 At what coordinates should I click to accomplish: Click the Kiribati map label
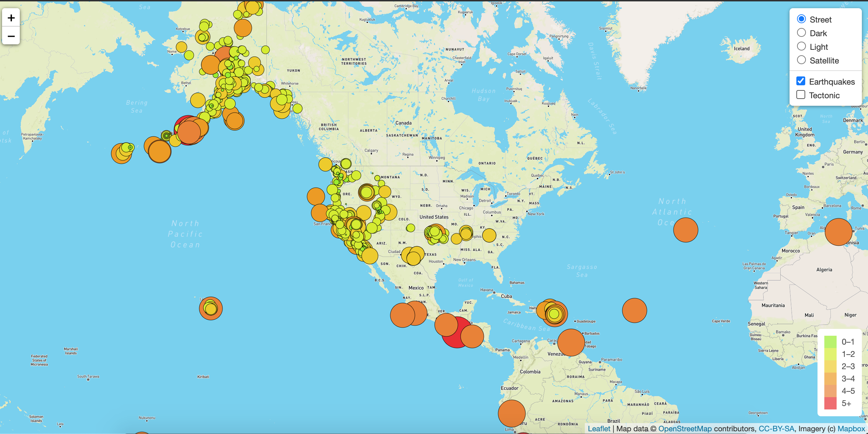203,377
